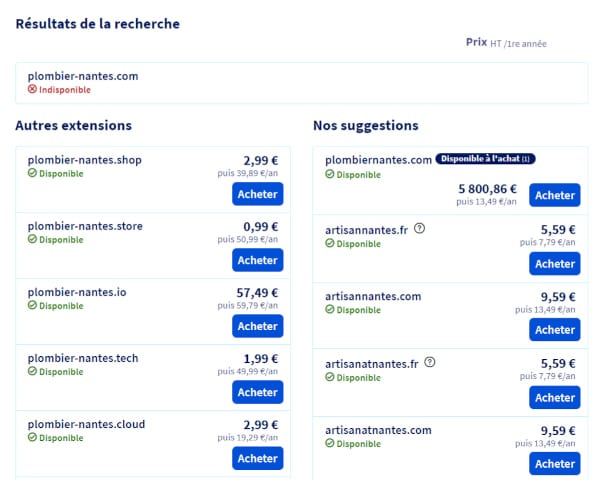
Task: Click green check icon under artisannantes.com
Action: [330, 310]
